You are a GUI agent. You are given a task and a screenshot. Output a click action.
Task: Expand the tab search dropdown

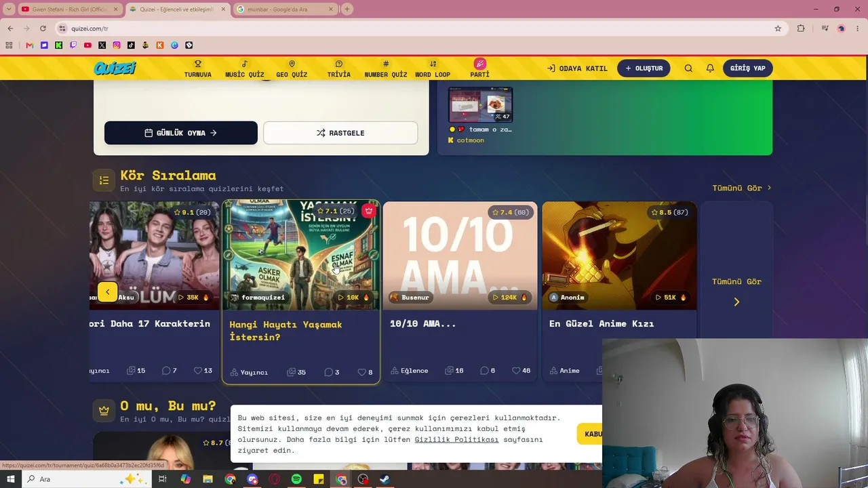[9, 9]
